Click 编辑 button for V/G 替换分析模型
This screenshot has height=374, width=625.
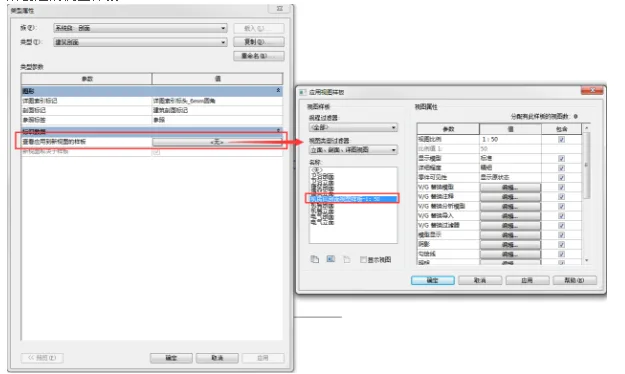click(x=510, y=207)
